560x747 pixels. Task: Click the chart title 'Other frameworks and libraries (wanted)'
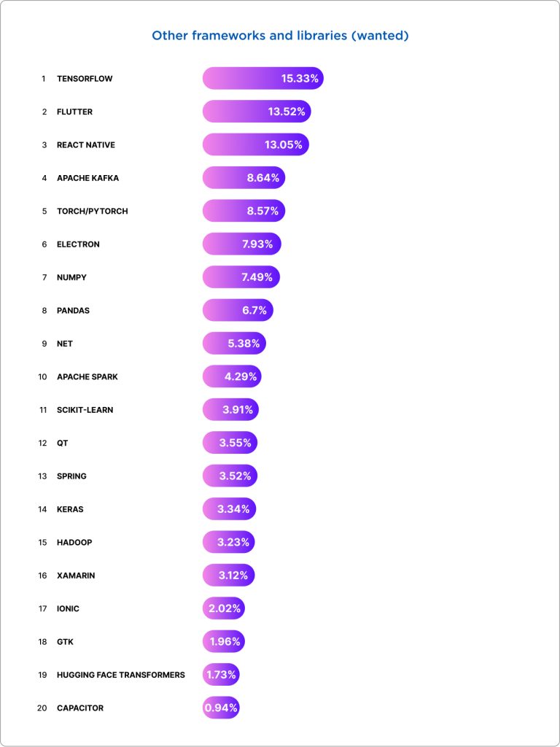[280, 35]
